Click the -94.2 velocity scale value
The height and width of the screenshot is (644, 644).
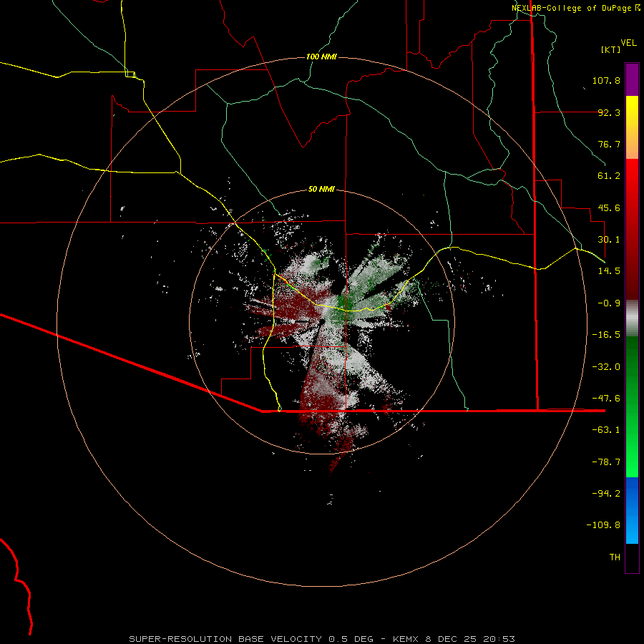606,494
